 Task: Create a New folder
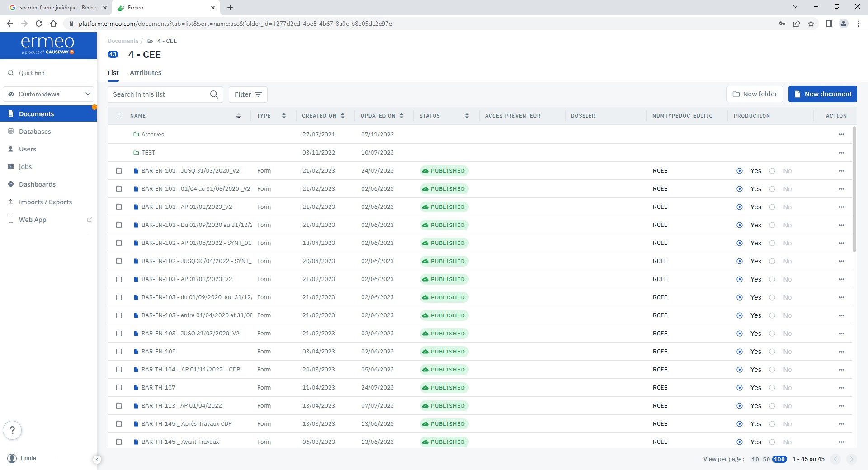[x=755, y=94]
